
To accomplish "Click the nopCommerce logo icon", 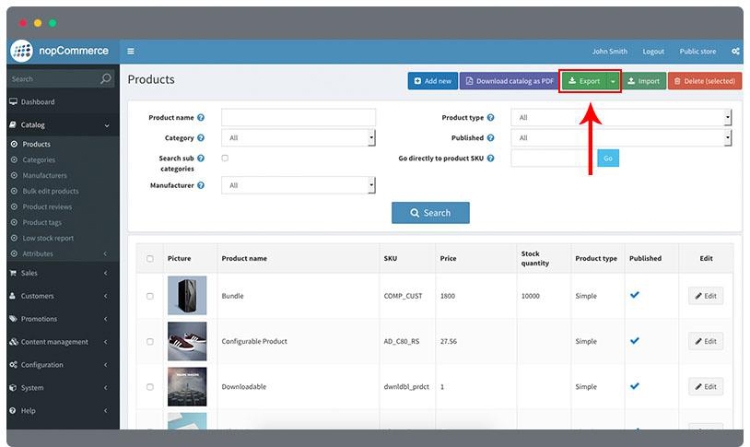I will [22, 51].
